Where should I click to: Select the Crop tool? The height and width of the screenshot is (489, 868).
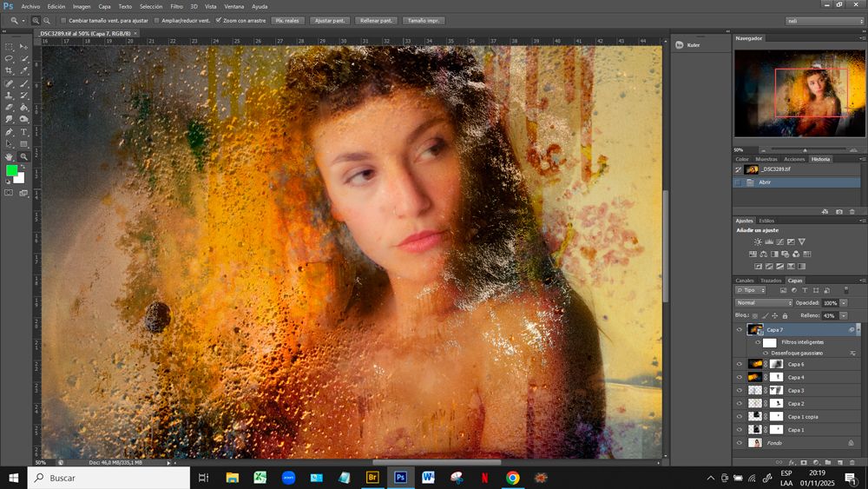(x=10, y=70)
